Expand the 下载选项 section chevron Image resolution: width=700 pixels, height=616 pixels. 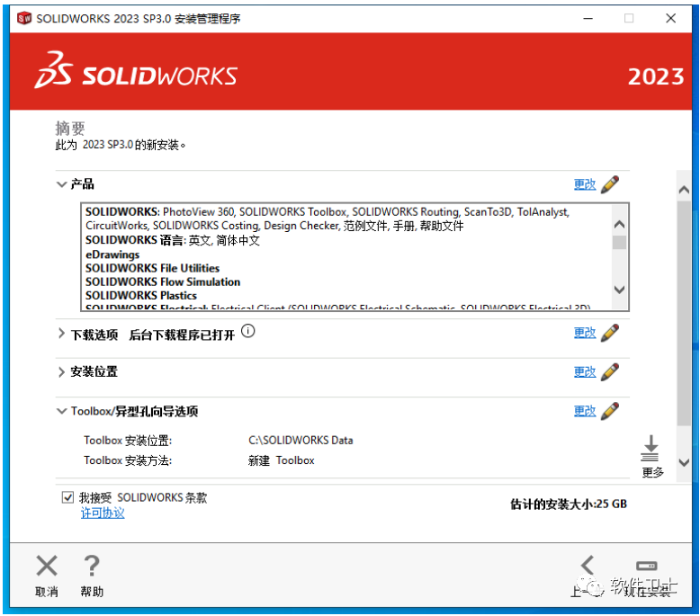(61, 334)
